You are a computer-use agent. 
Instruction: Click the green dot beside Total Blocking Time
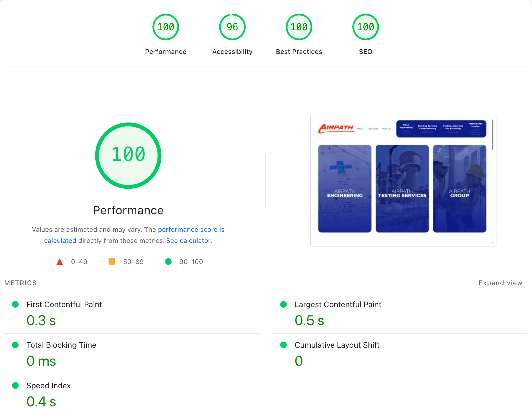pos(15,345)
